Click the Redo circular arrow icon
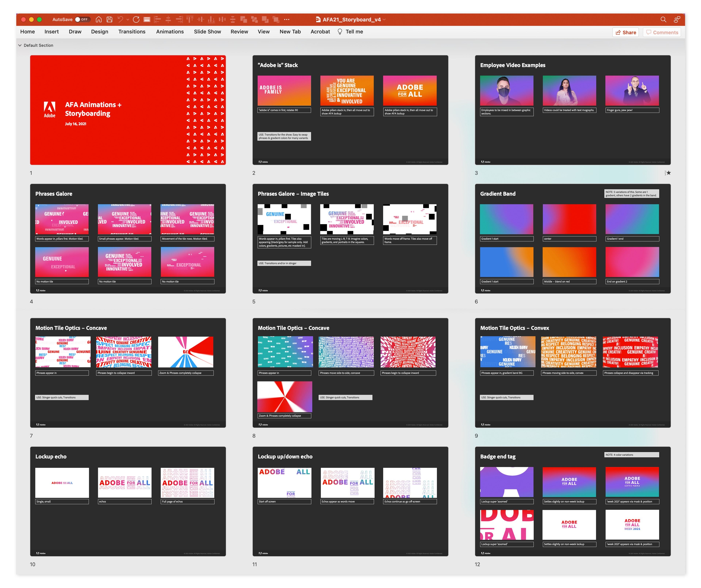This screenshot has width=701, height=588. [x=136, y=19]
